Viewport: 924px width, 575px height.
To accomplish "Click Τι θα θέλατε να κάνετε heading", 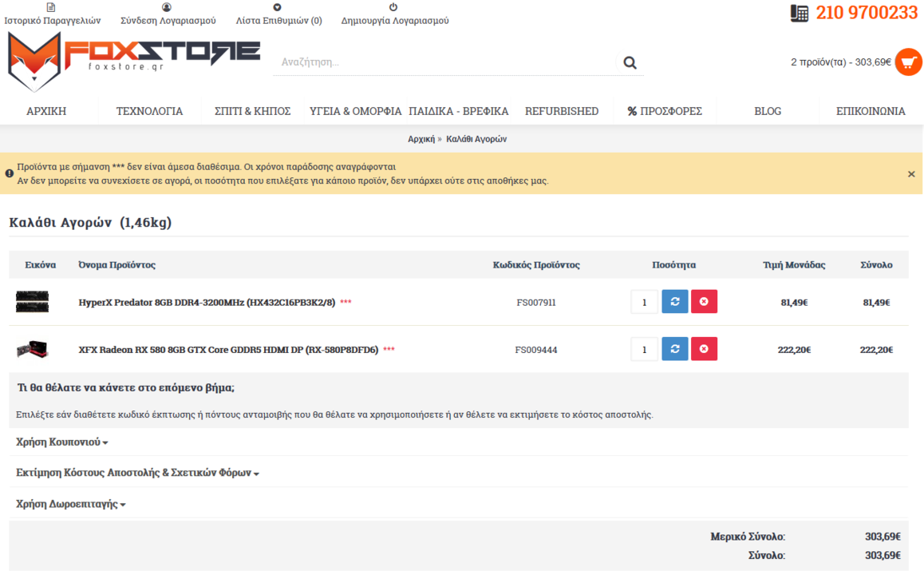I will [125, 387].
